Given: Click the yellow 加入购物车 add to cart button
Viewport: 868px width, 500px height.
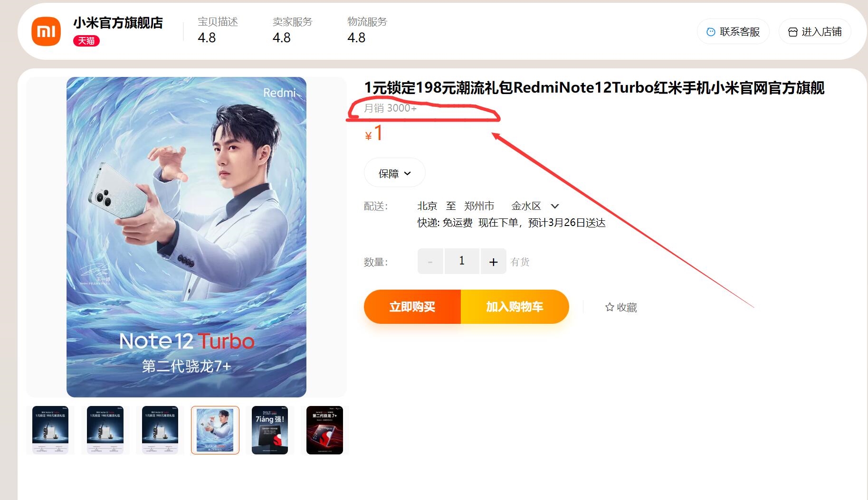Looking at the screenshot, I should tap(515, 307).
